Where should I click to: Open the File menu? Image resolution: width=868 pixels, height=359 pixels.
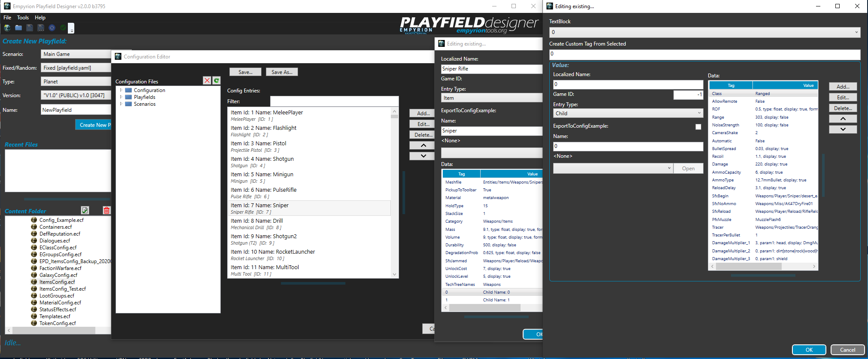[x=7, y=18]
